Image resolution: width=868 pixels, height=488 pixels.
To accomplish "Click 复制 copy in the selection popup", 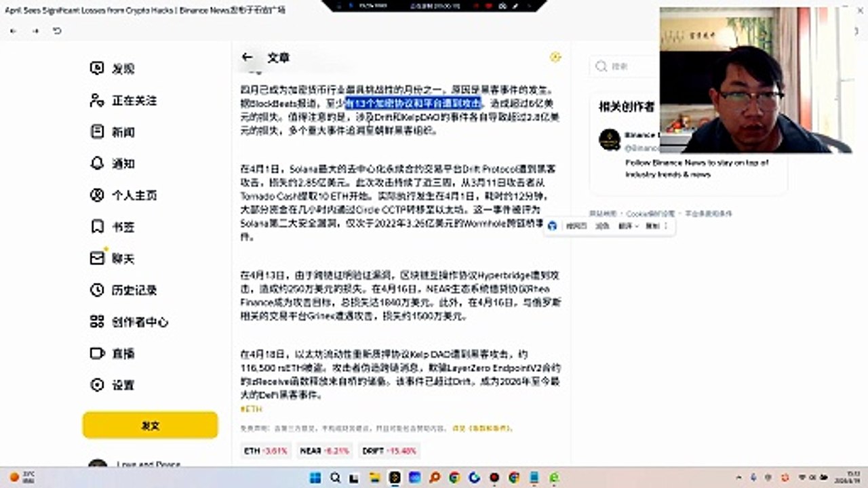I will coord(652,226).
